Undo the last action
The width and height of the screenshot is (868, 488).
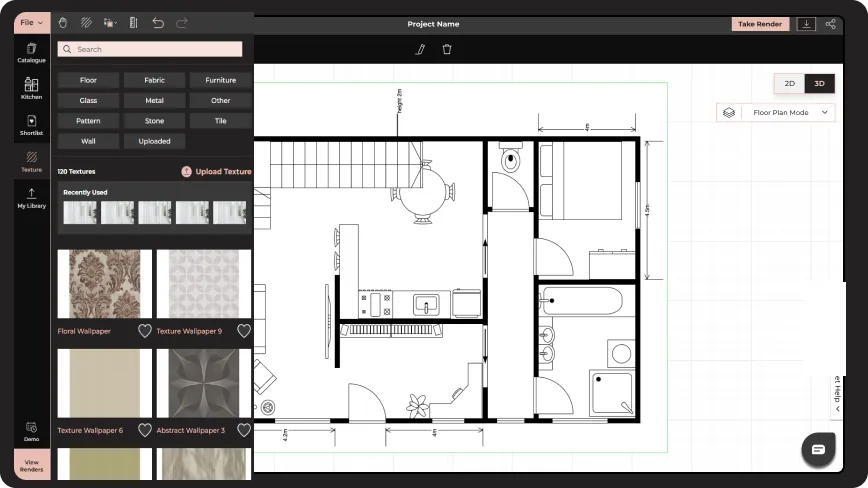click(x=158, y=23)
